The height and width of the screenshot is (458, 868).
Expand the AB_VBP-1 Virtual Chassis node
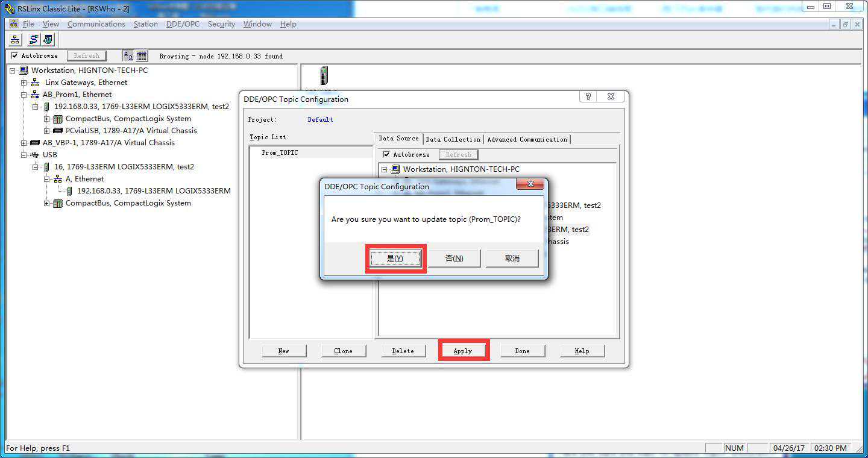point(24,143)
